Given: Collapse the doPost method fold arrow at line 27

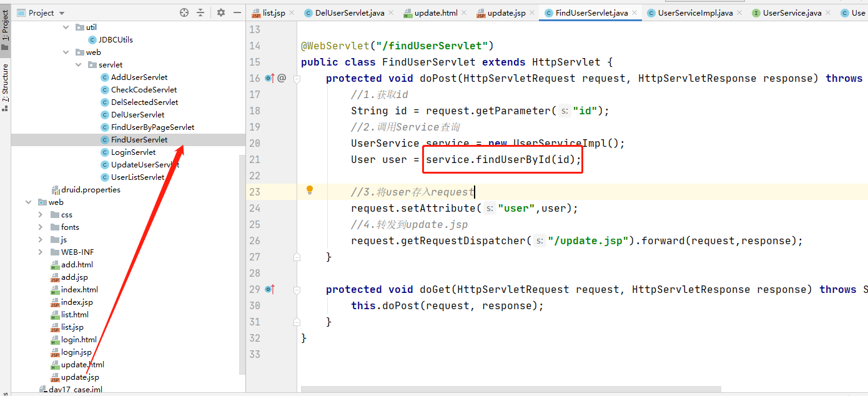Looking at the screenshot, I should 297,257.
